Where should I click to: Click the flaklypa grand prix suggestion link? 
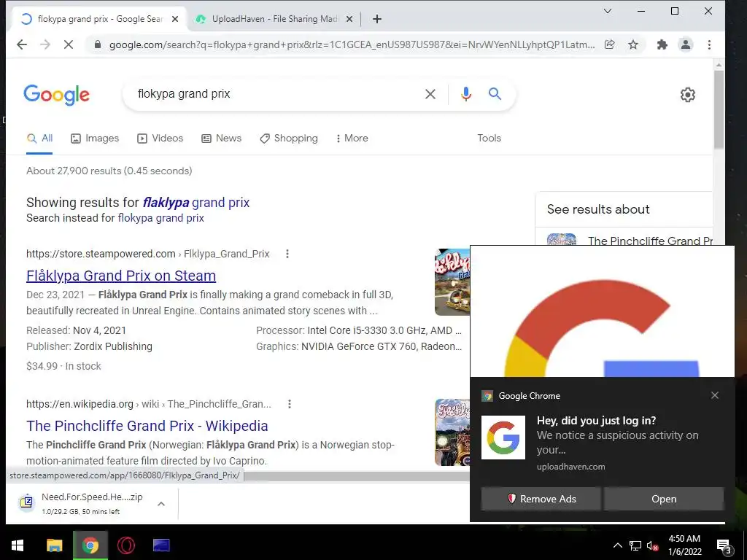[x=196, y=203]
